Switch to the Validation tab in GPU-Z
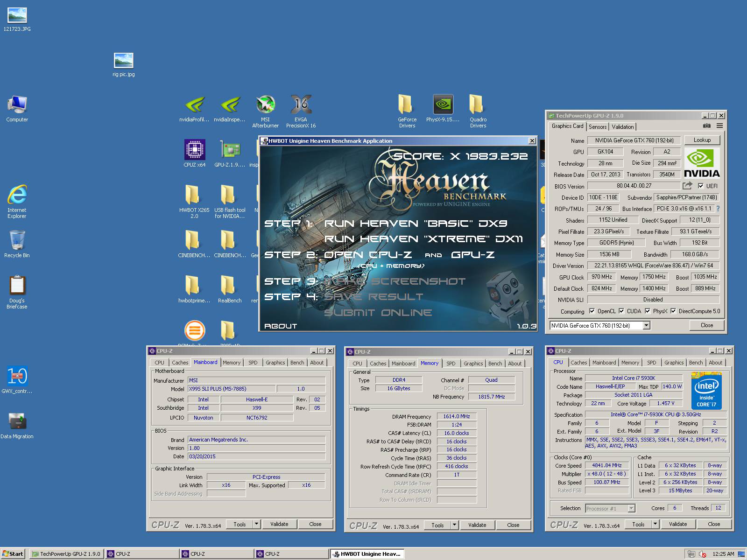747x560 pixels. coord(623,127)
